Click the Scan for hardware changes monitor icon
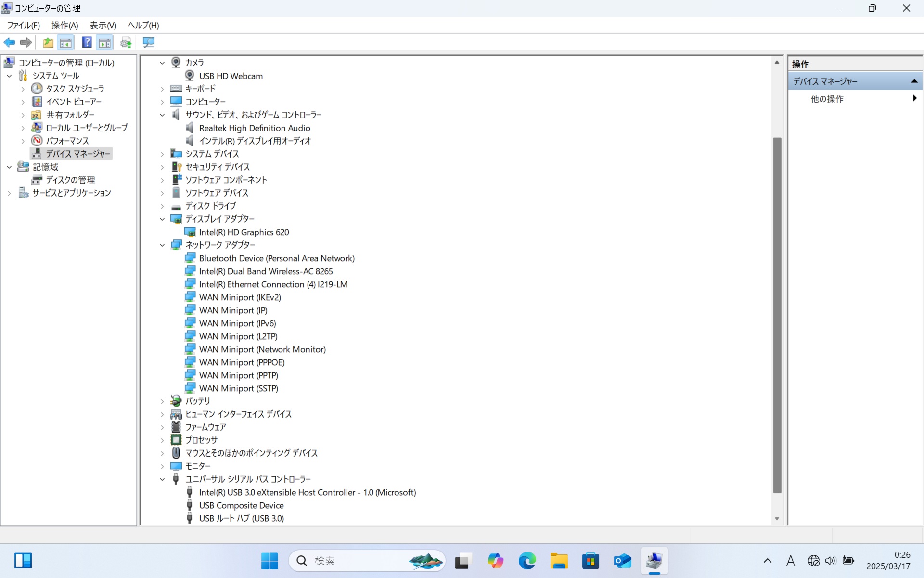Viewport: 924px width, 578px height. click(149, 42)
